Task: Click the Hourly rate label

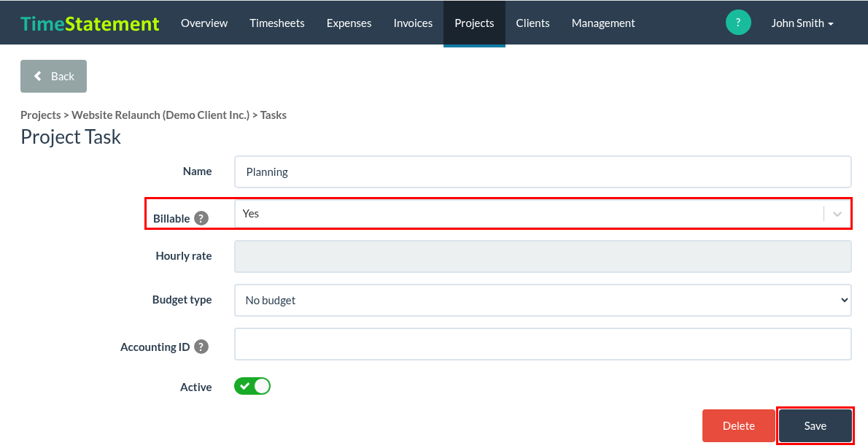Action: coord(184,256)
